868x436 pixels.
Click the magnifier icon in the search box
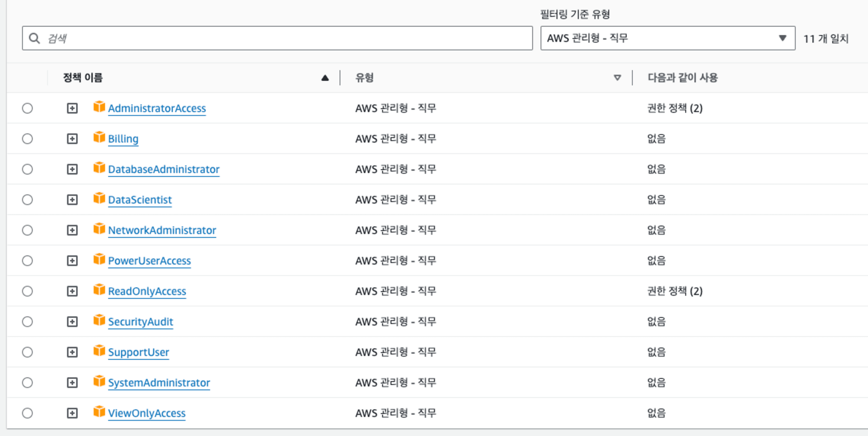[x=34, y=38]
